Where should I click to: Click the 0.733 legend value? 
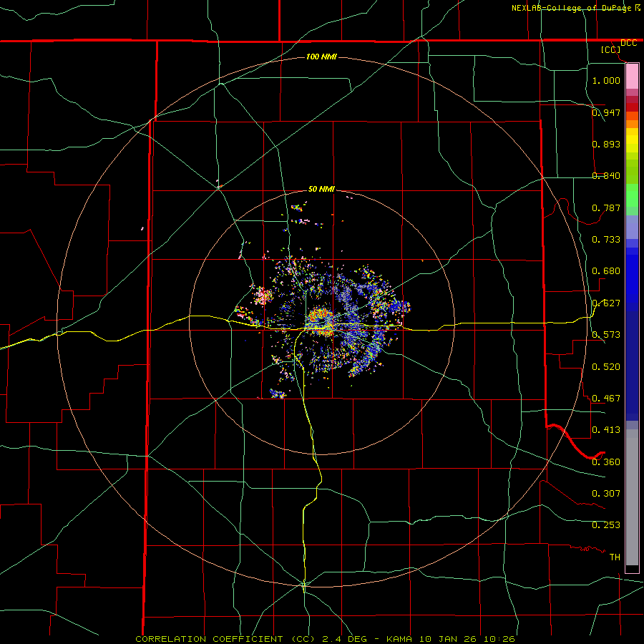click(x=606, y=240)
